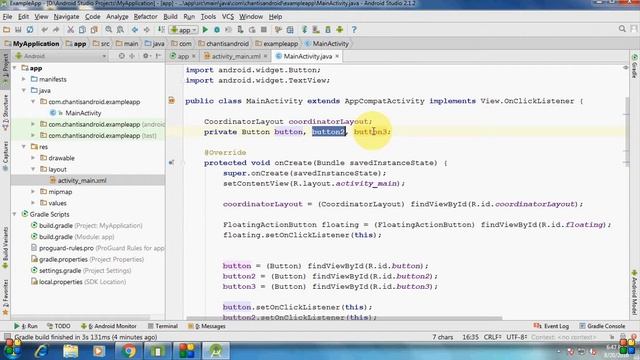Open the Android Monitor tool window
Image resolution: width=640 pixels, height=360 pixels.
click(109, 326)
